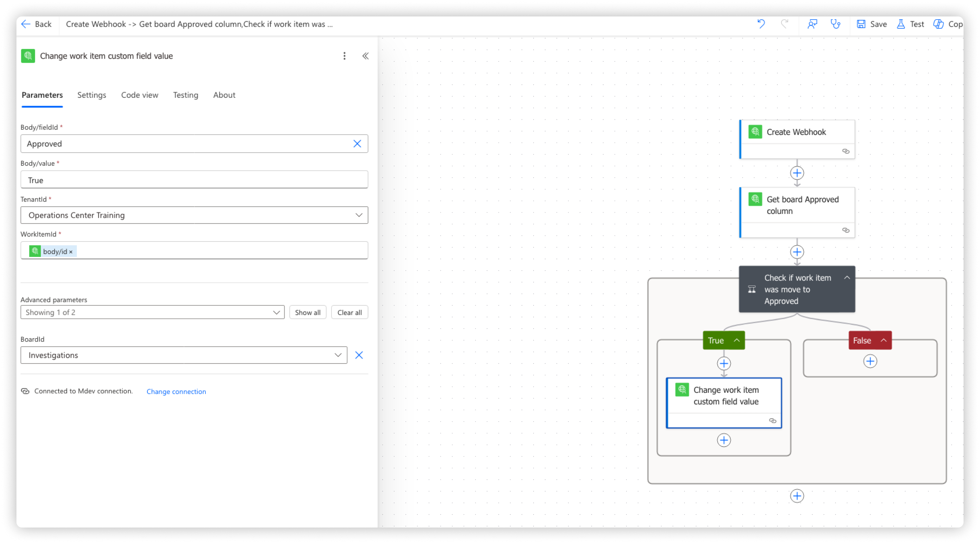Click the Undo arrow icon
Image resolution: width=980 pixels, height=544 pixels.
761,24
